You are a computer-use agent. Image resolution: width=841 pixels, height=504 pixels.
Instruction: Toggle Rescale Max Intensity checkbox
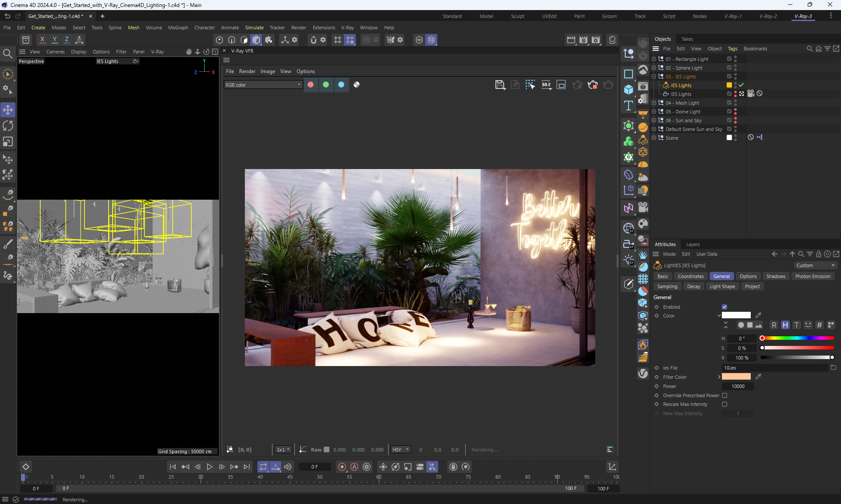[x=724, y=404]
